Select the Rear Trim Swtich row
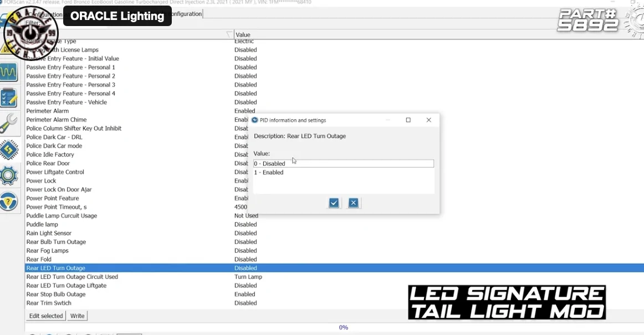The width and height of the screenshot is (644, 335). click(334, 303)
